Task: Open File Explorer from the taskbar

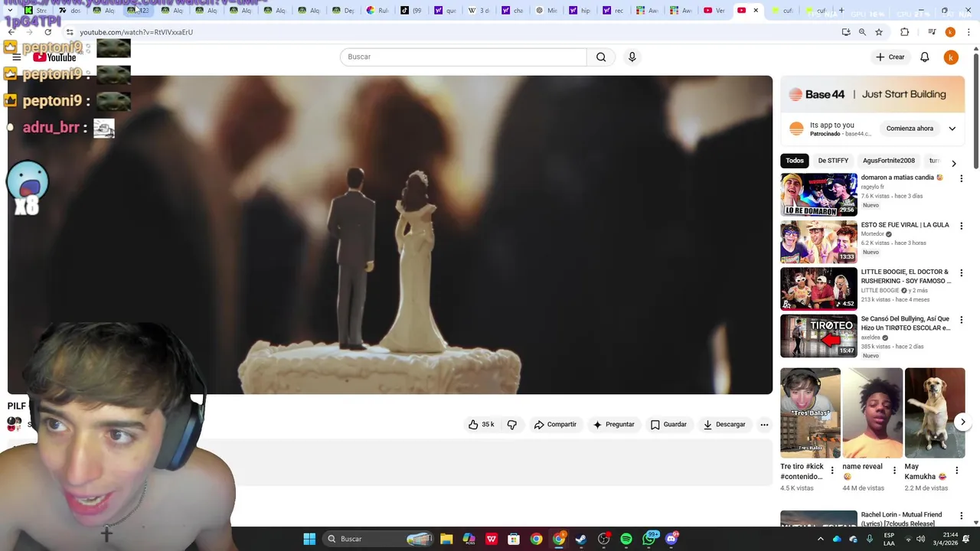Action: [x=446, y=539]
